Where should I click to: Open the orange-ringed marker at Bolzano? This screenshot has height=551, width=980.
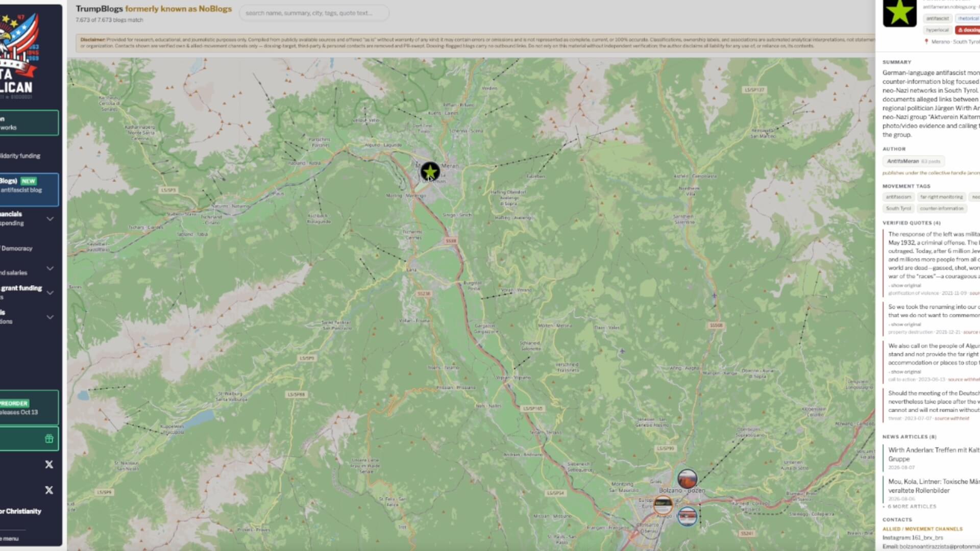[x=663, y=505]
